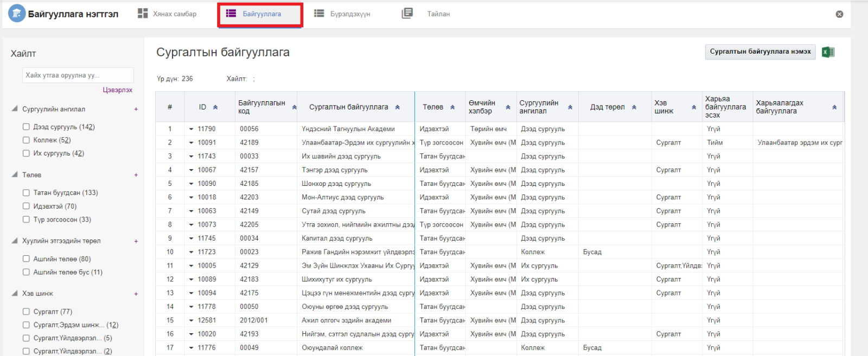Open row dropdown for ID 11743
Image resolution: width=868 pixels, height=356 pixels.
[192, 157]
